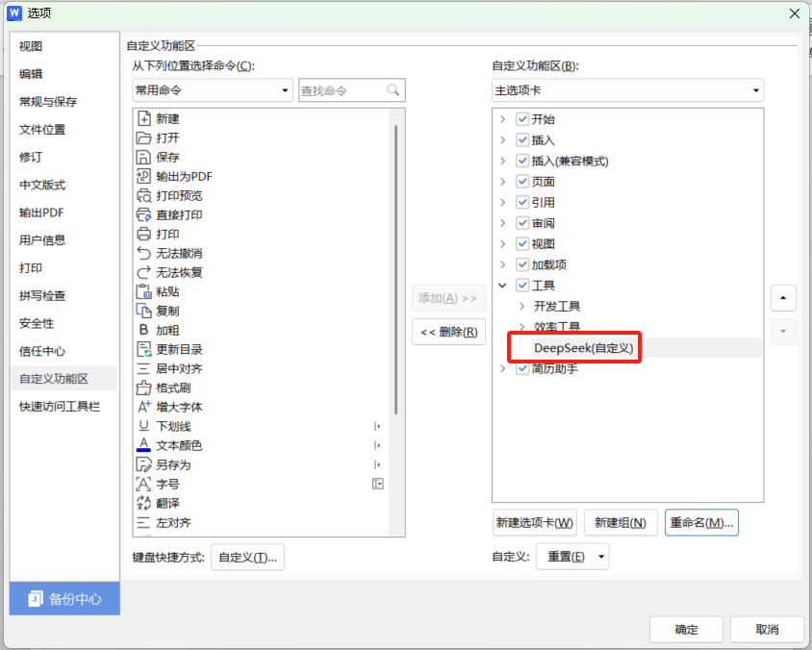The height and width of the screenshot is (650, 812).
Task: Click the 删除 button
Action: click(x=448, y=332)
